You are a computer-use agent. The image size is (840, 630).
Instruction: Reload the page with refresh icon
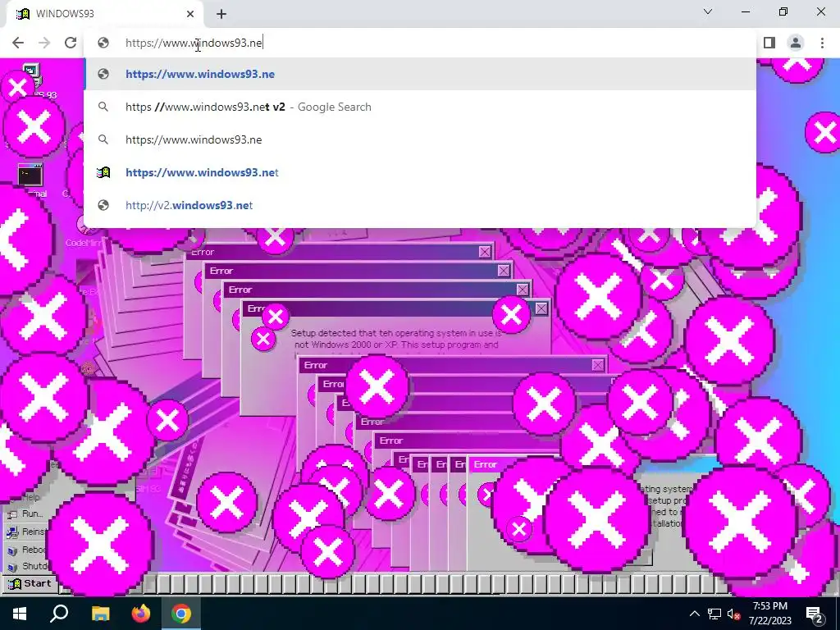coord(71,43)
